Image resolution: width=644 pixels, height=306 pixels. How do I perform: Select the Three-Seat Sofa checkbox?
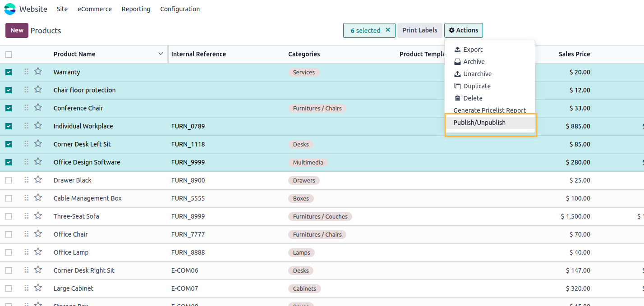(9, 216)
